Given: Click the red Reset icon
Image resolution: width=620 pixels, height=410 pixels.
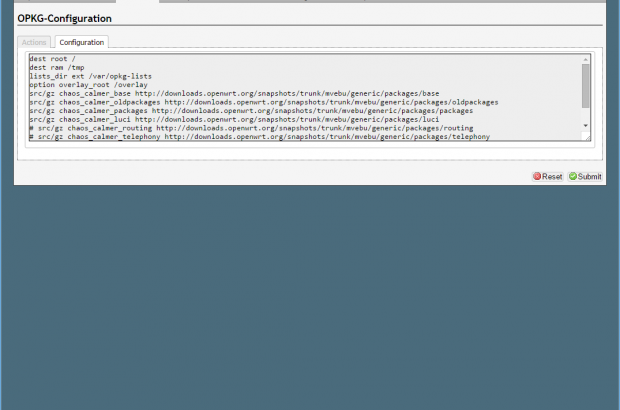Looking at the screenshot, I should click(537, 176).
